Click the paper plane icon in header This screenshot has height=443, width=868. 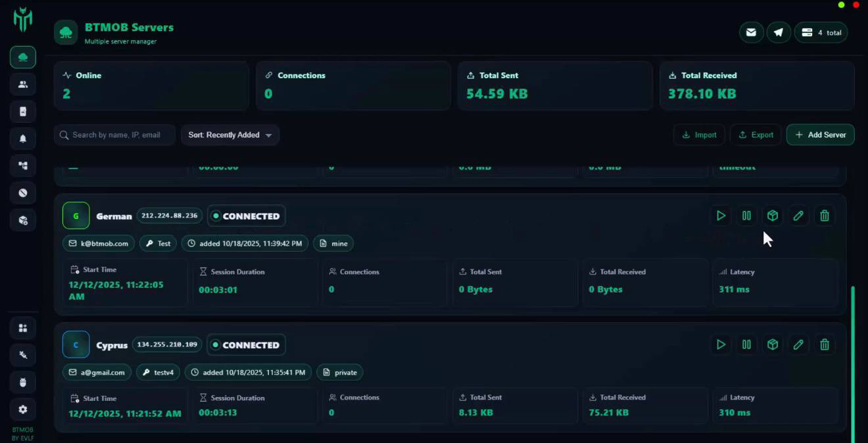click(x=778, y=32)
